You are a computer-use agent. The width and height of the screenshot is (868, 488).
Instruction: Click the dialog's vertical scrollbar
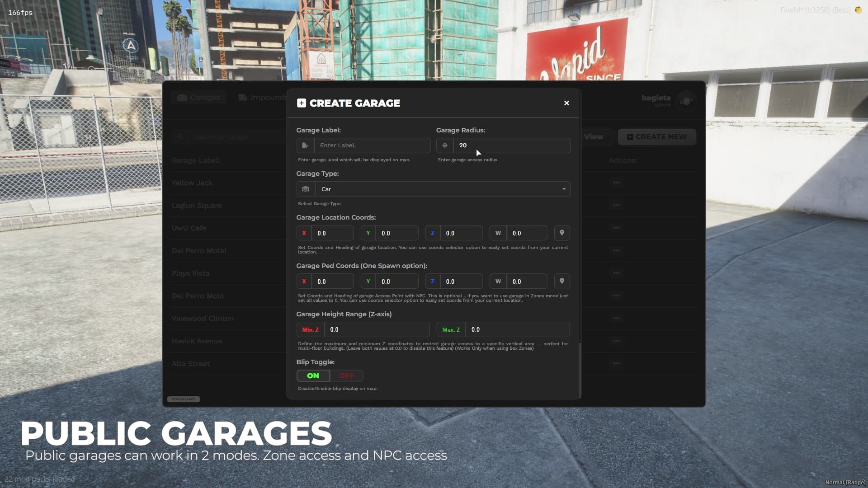580,371
